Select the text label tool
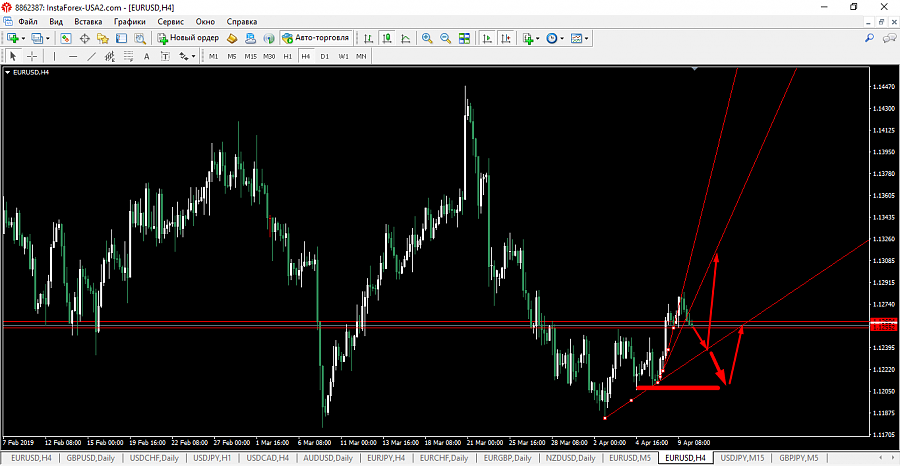Image resolution: width=900 pixels, height=466 pixels. [x=165, y=56]
